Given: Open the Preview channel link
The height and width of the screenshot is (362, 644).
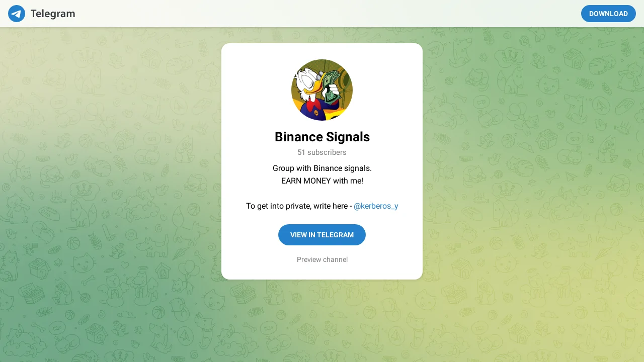Looking at the screenshot, I should [322, 259].
